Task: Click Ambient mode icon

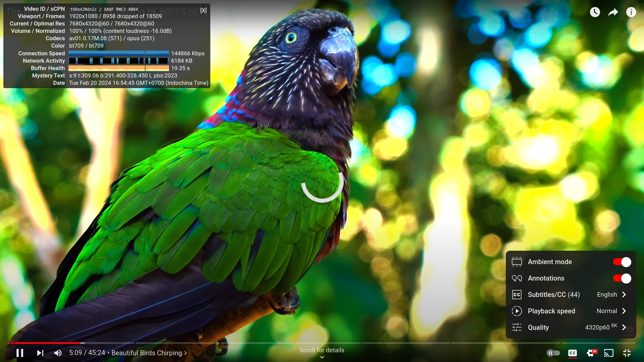Action: 517,262
